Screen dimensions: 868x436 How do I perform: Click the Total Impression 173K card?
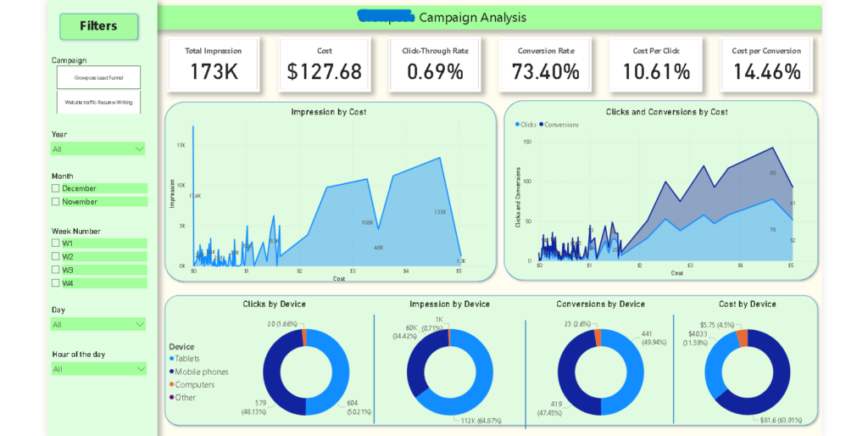pyautogui.click(x=213, y=64)
